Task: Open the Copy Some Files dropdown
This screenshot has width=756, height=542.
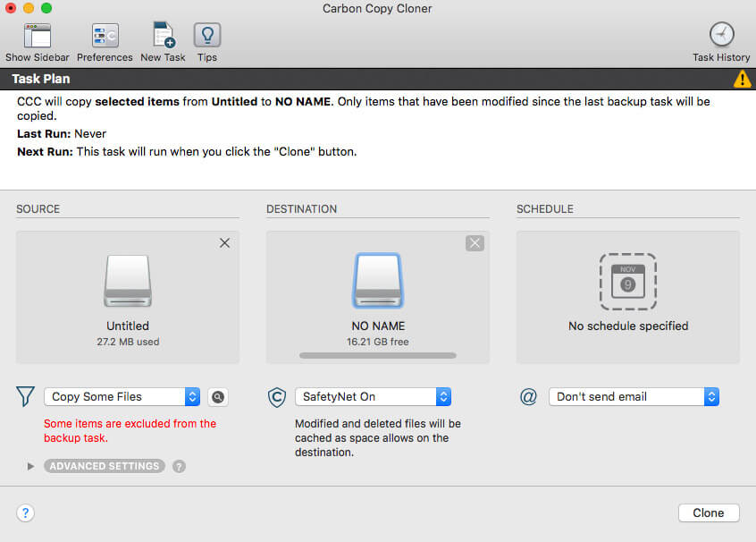Action: [122, 397]
